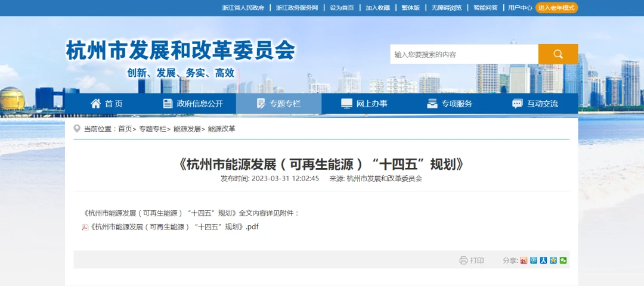644x286 pixels.
Task: Focus the search input field
Action: pyautogui.click(x=464, y=54)
